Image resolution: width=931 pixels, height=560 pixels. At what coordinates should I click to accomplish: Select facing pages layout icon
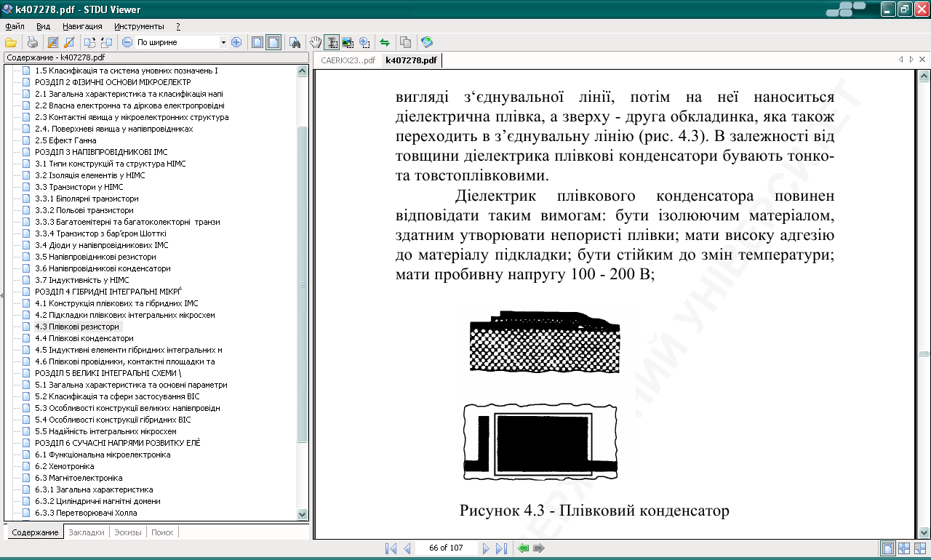904,548
